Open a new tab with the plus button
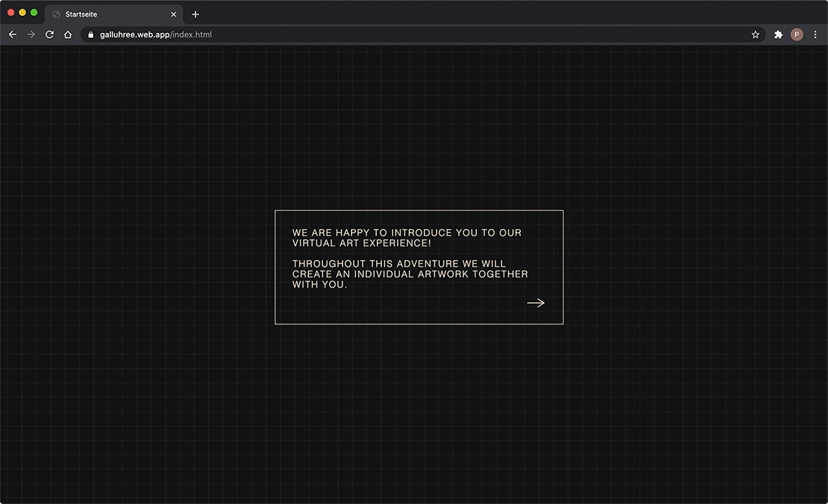The width and height of the screenshot is (828, 504). (195, 14)
